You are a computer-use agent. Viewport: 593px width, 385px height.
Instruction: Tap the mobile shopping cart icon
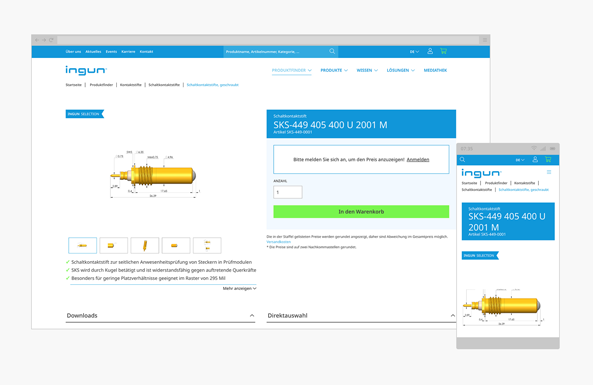point(548,160)
